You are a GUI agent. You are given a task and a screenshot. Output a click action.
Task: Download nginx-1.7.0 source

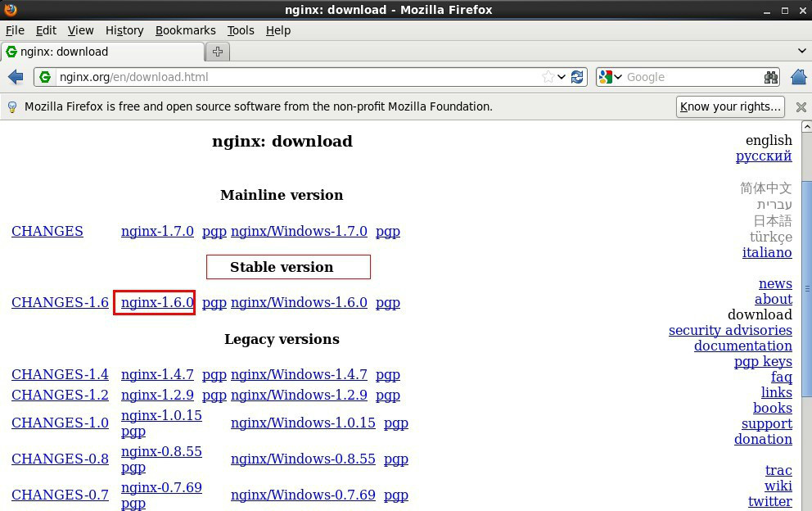pyautogui.click(x=157, y=231)
